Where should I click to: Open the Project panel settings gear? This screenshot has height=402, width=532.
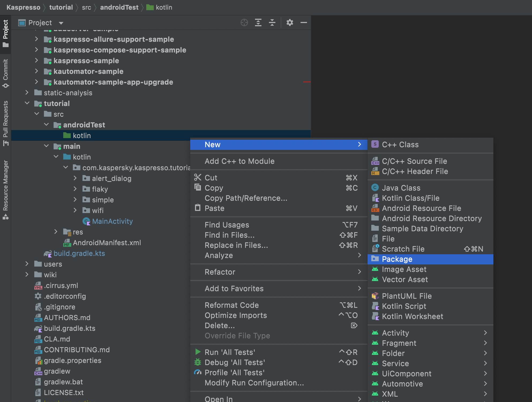point(290,22)
